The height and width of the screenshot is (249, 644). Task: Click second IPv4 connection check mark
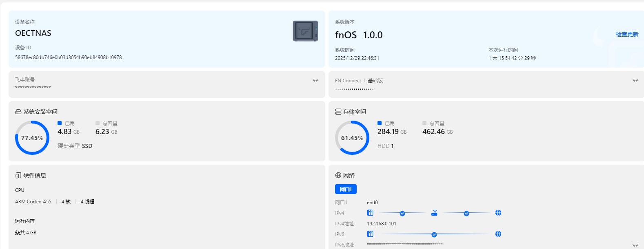(466, 213)
